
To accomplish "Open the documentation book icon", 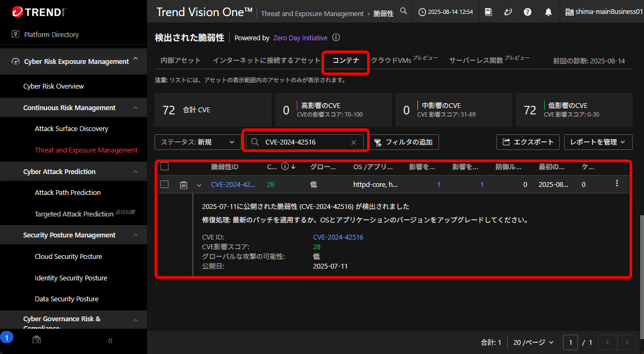I will pos(488,12).
